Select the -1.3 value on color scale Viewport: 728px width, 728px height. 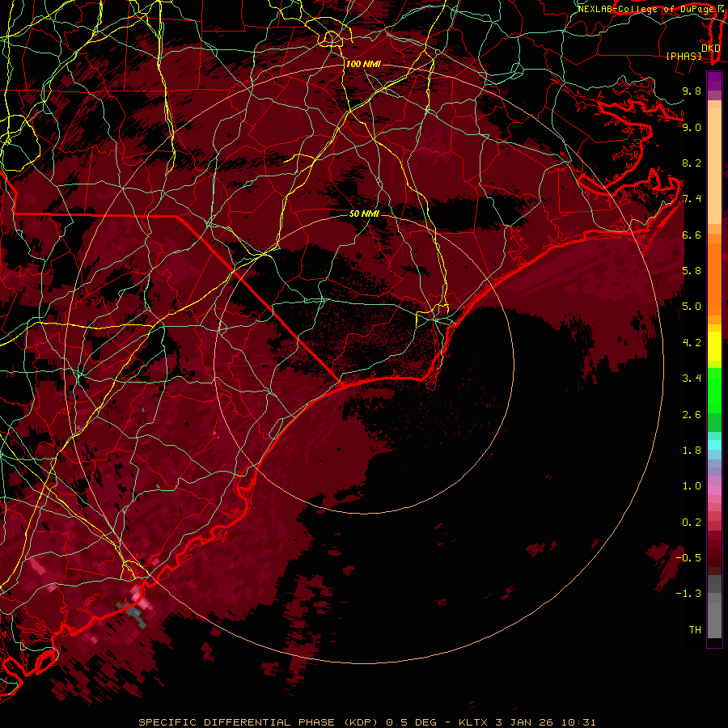click(x=688, y=594)
